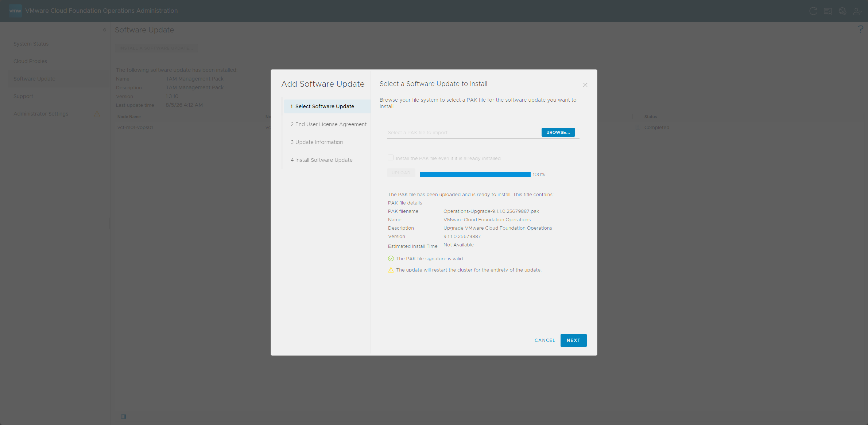Click the refresh icon in the header
Viewport: 868px width, 425px height.
(813, 11)
